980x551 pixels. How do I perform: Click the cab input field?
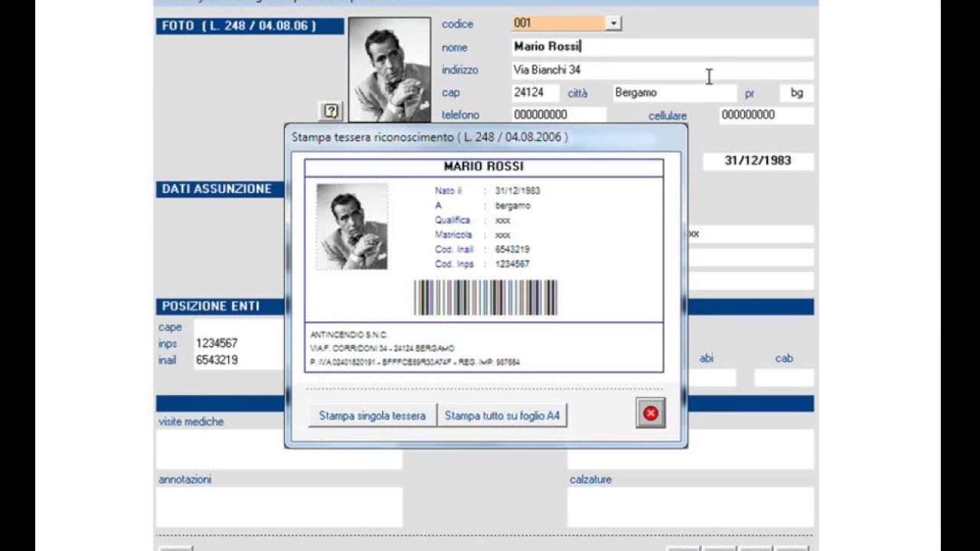point(784,377)
